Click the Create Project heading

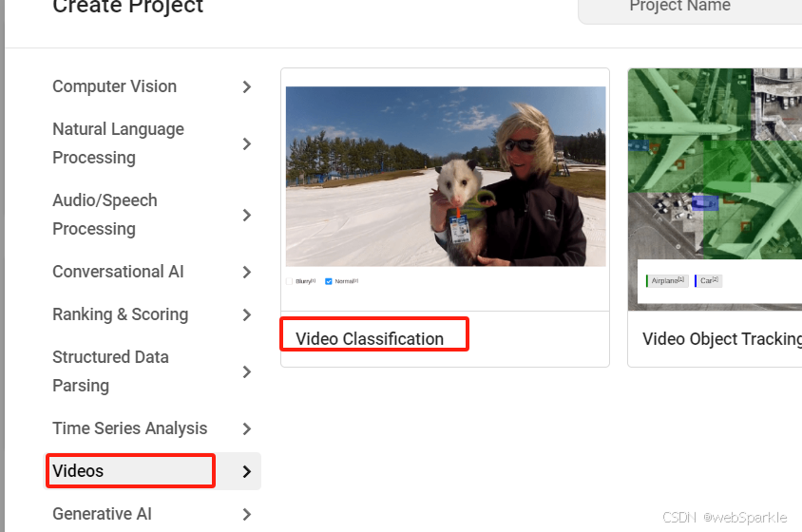128,6
